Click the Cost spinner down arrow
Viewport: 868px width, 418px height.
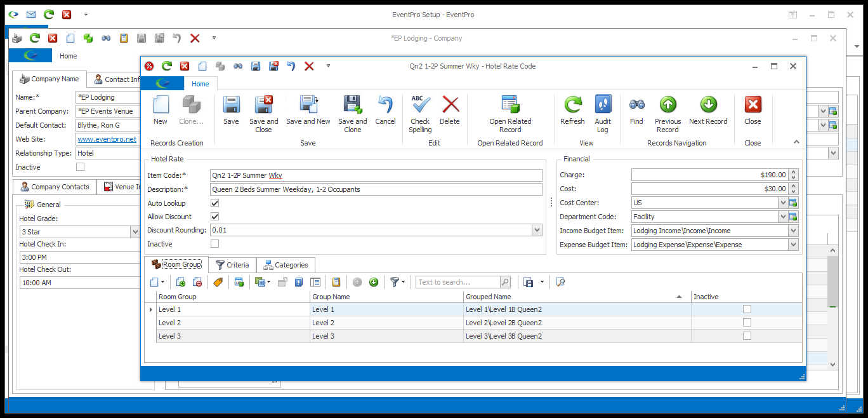click(793, 192)
